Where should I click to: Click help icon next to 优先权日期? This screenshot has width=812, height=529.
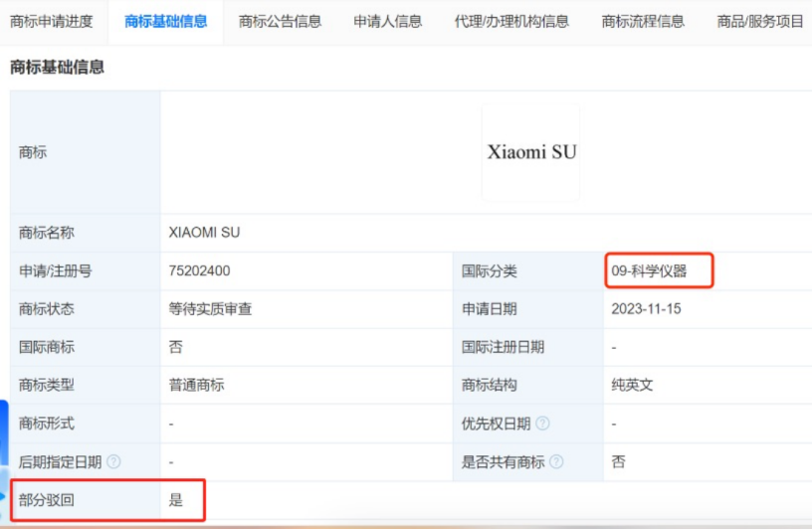[542, 424]
